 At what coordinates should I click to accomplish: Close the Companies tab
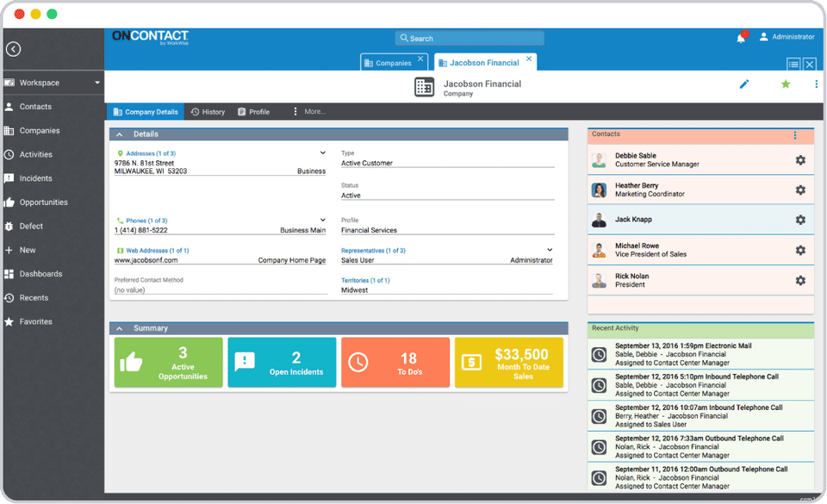(420, 59)
